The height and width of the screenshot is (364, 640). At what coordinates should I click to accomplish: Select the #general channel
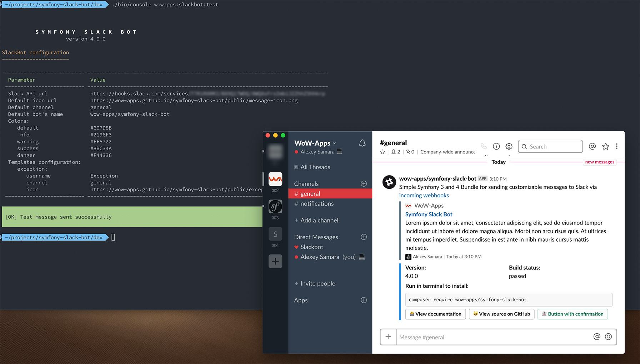pyautogui.click(x=330, y=193)
